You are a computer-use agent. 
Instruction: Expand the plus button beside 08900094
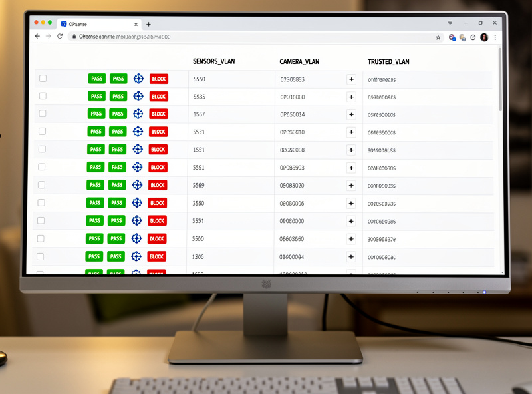point(351,257)
